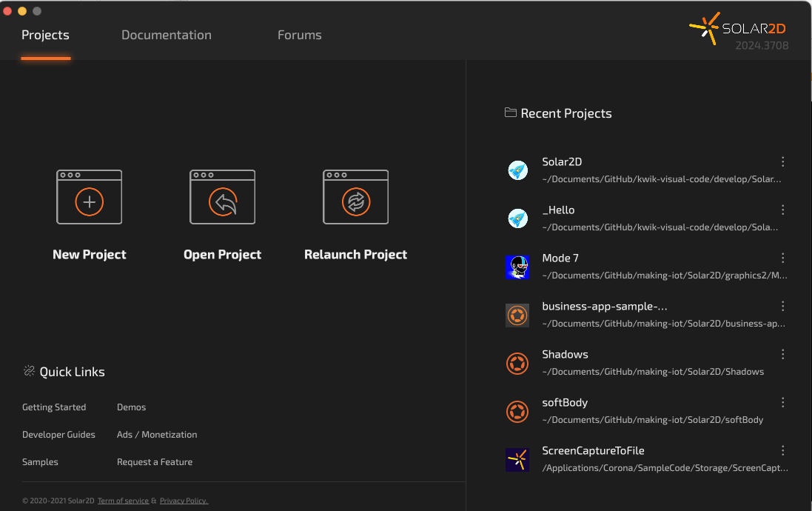The height and width of the screenshot is (511, 812).
Task: Click the red close window button
Action: [x=7, y=11]
